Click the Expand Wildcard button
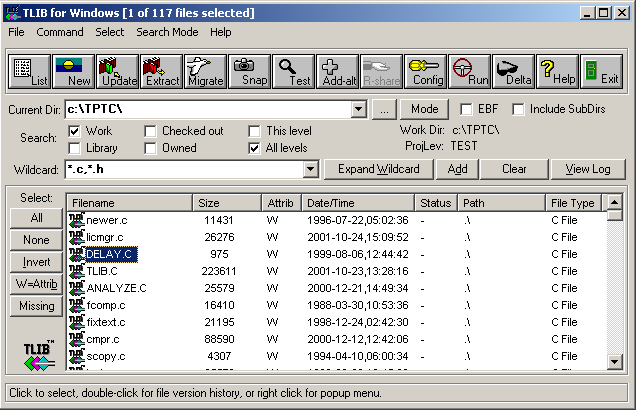Image resolution: width=636 pixels, height=410 pixels. click(x=379, y=169)
